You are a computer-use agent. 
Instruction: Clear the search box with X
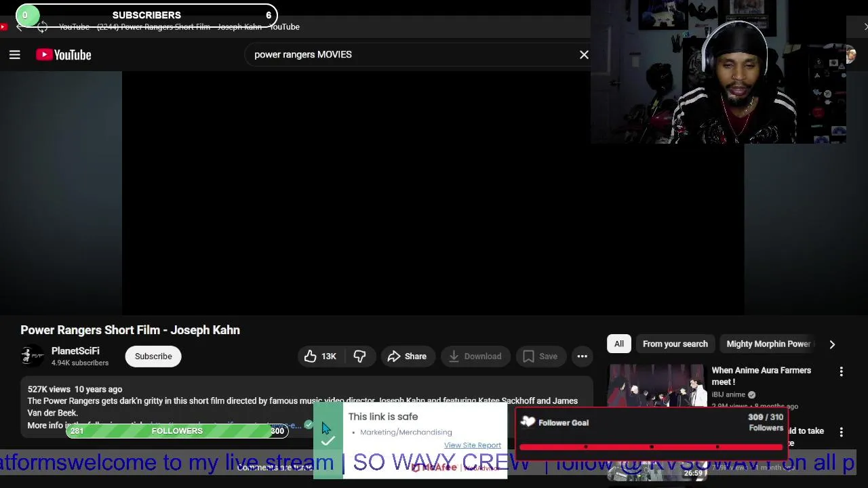pyautogui.click(x=584, y=54)
